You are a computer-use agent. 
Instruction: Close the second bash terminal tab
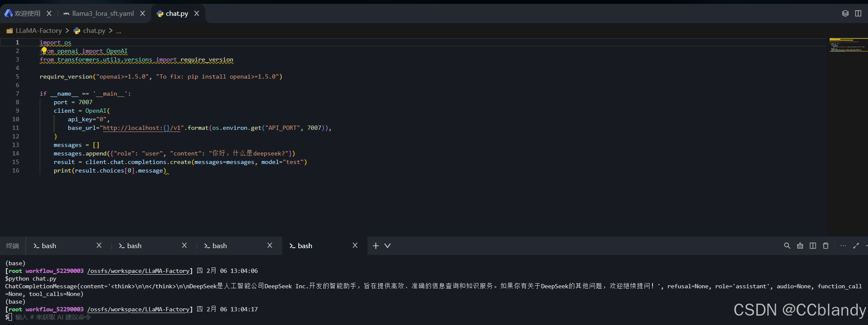click(184, 245)
